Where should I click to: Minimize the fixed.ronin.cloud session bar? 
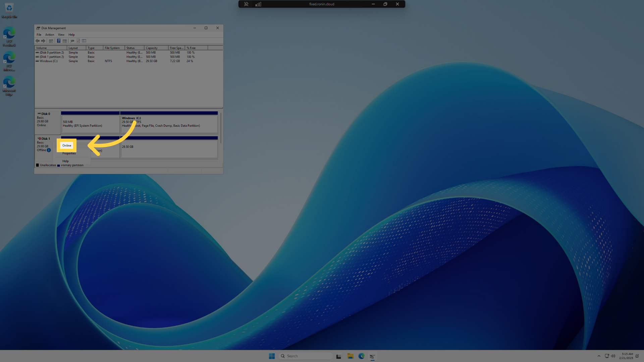373,4
